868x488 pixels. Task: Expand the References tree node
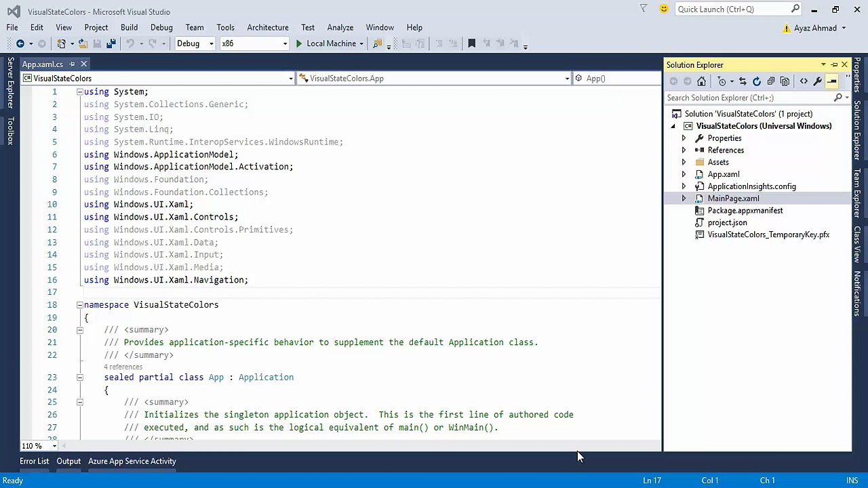click(x=684, y=150)
